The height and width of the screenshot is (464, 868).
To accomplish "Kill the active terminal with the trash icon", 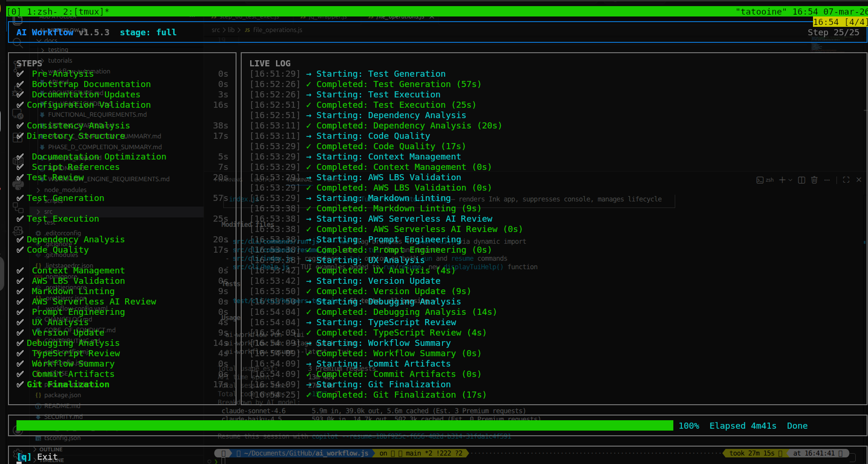I will 814,180.
